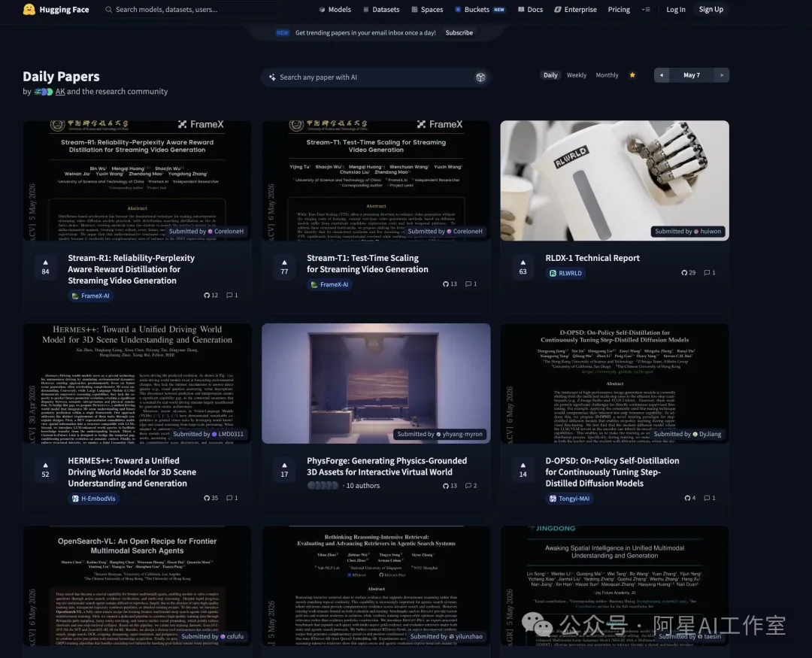Click the 'Search any paper with AI' field
The width and height of the screenshot is (812, 658).
(x=375, y=77)
